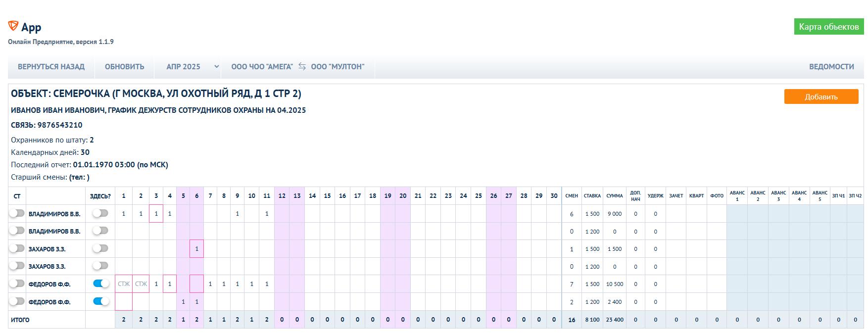Click the СТЖ cell on day 1
Viewport: 868px width, 334px height.
124,284
